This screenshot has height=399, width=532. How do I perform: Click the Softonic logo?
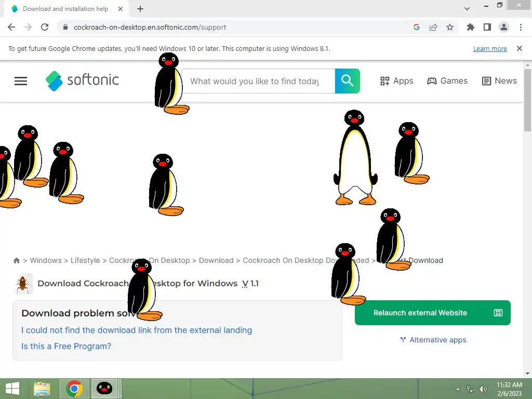click(83, 81)
